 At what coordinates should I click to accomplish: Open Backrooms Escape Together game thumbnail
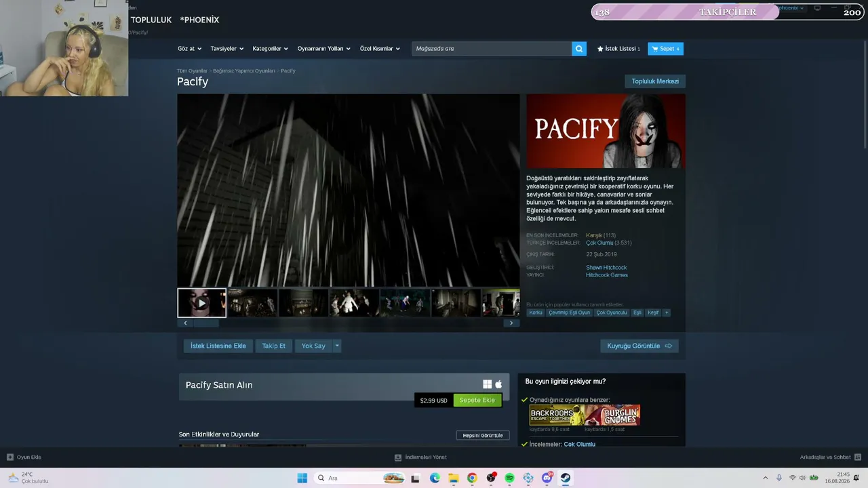[x=557, y=415]
